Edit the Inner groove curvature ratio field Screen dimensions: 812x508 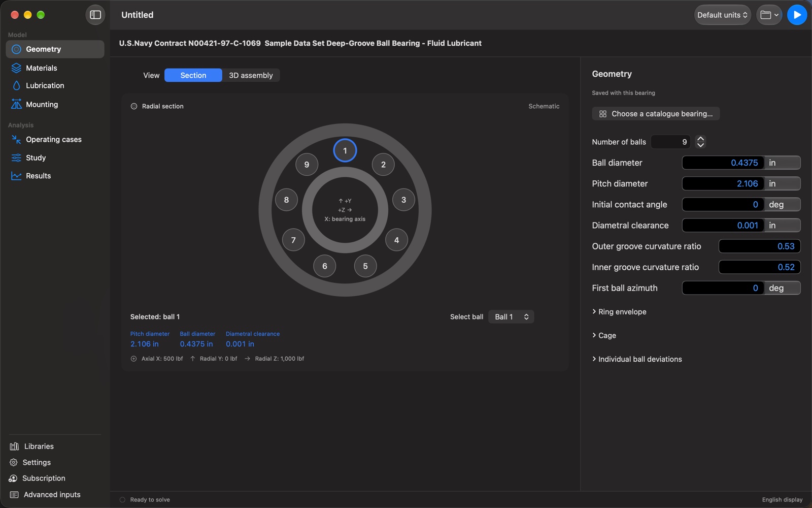[760, 267]
